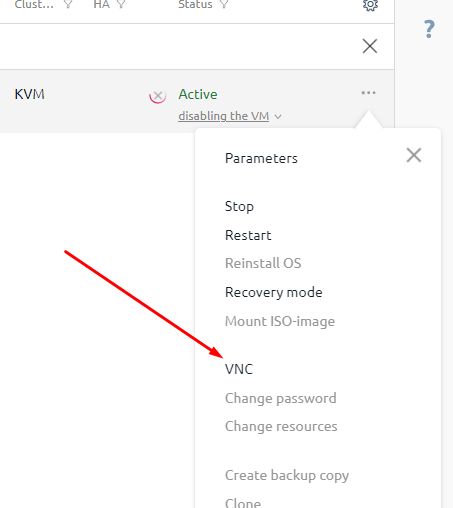Select Change password menu entry
This screenshot has width=453, height=508.
point(281,398)
